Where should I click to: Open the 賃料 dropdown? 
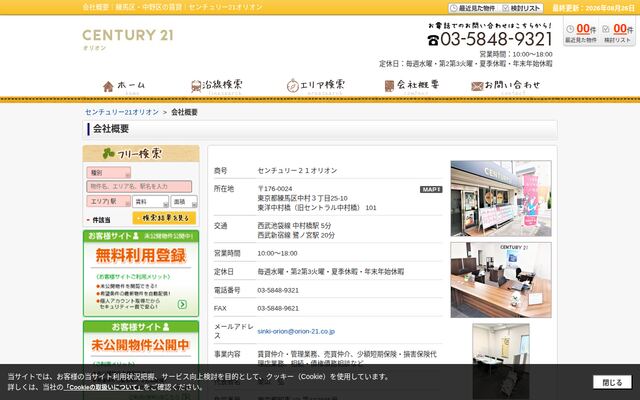[x=150, y=202]
